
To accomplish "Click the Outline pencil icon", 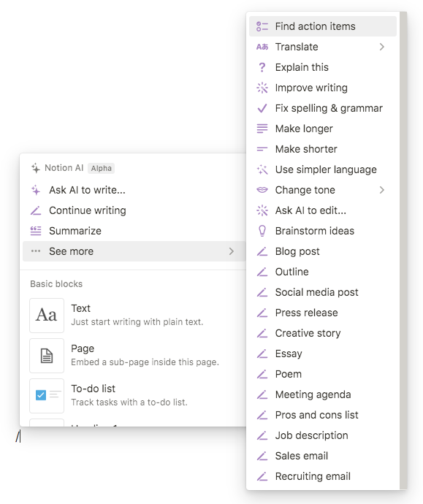I will click(262, 272).
